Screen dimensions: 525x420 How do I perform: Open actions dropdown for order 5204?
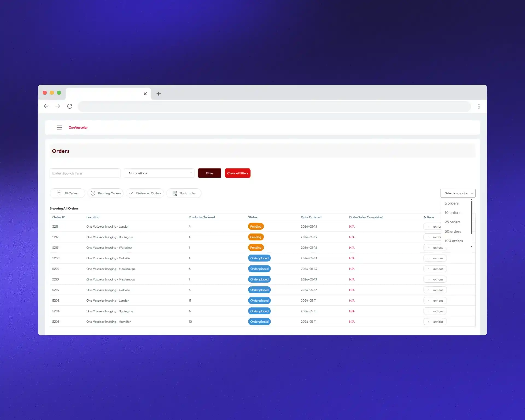(435, 311)
